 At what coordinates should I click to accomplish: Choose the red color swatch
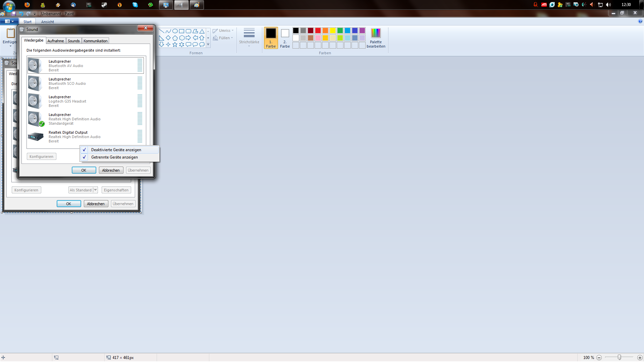click(x=318, y=31)
